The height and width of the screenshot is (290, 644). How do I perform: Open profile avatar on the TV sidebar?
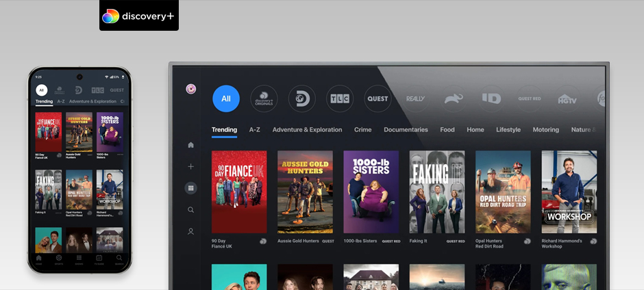(x=191, y=89)
